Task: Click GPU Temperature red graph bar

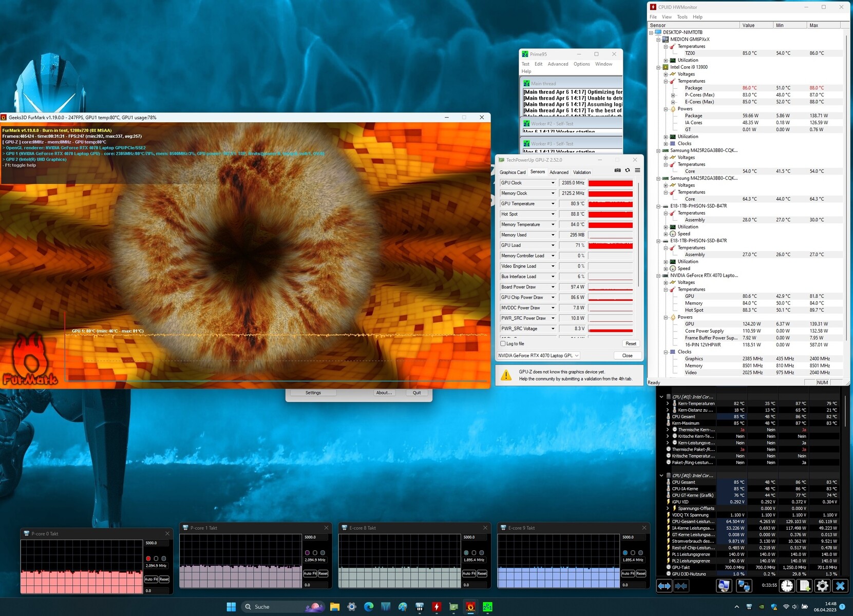Action: click(x=610, y=204)
